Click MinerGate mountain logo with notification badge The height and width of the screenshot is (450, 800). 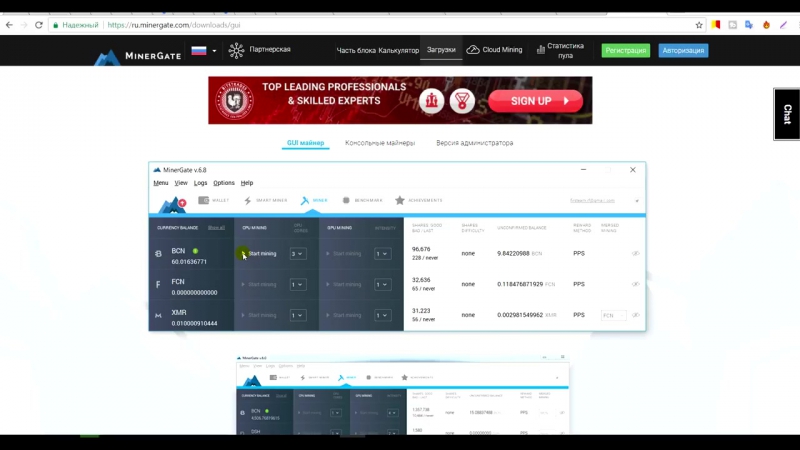[x=172, y=205]
